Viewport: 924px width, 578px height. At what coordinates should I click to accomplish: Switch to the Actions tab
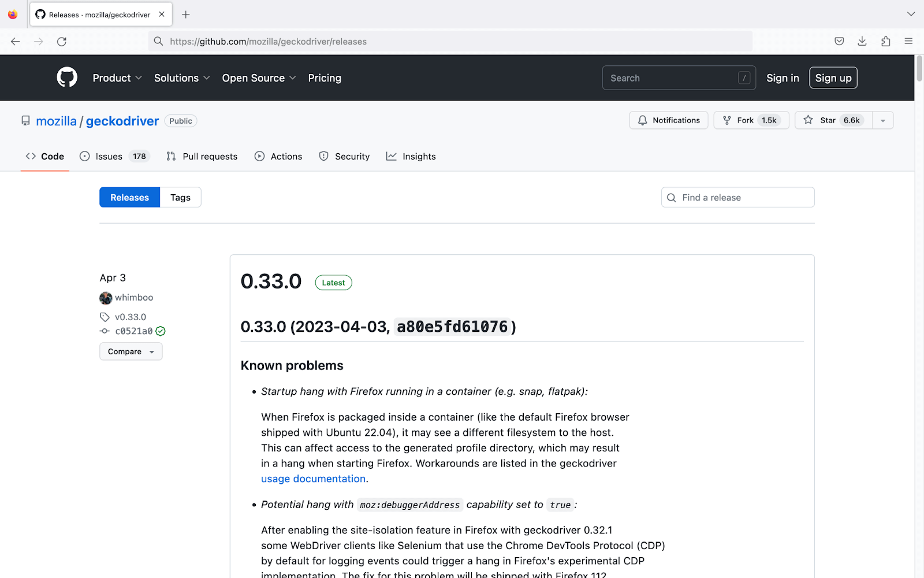tap(278, 156)
